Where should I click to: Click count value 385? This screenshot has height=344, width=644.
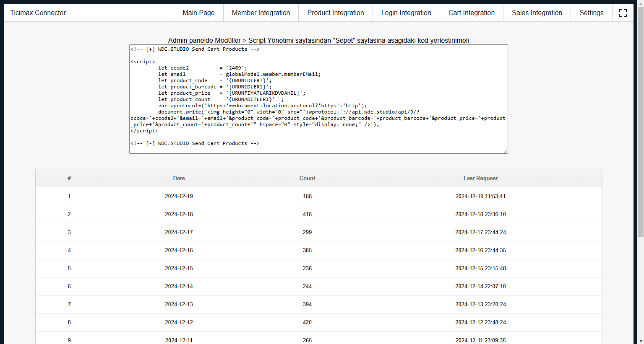coord(308,250)
